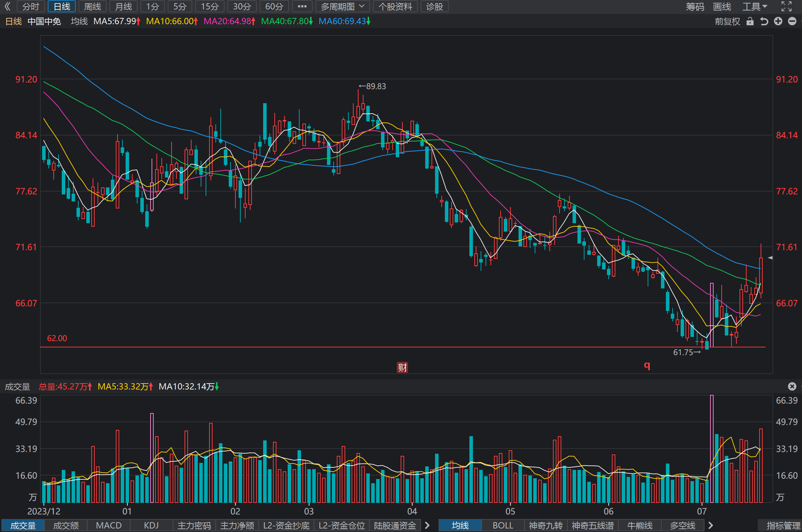Select the 5分 period
The image size is (802, 532).
(x=180, y=6)
